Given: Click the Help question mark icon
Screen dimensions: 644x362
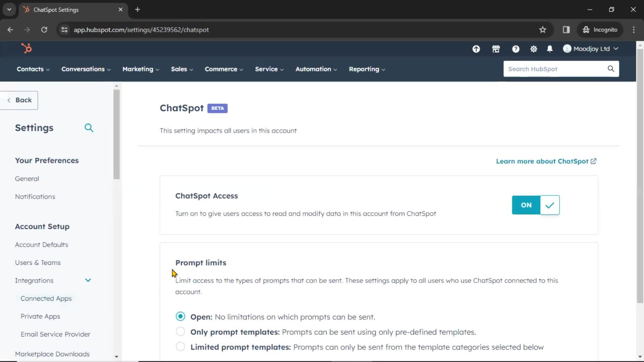Looking at the screenshot, I should 516,49.
